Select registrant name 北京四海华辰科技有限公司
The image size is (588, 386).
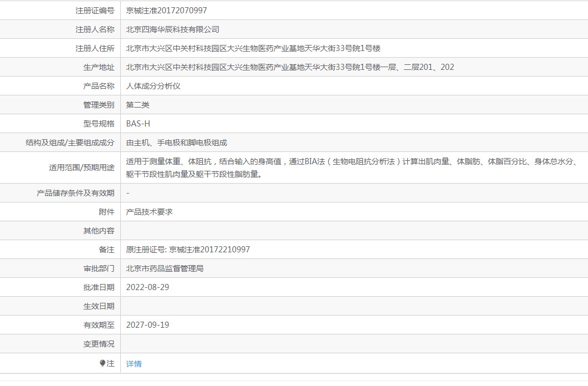(x=172, y=29)
